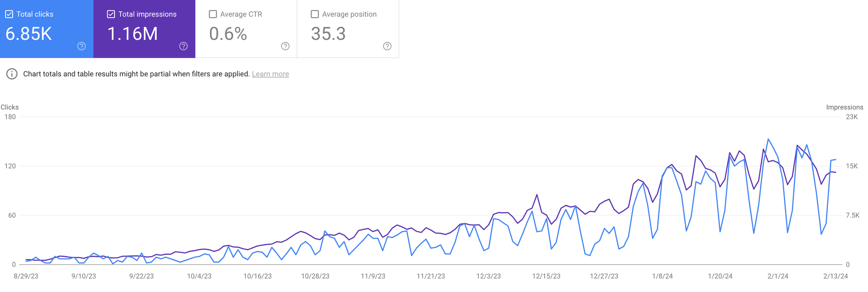The height and width of the screenshot is (292, 868).
Task: Click the 12/15/23 date label on axis
Action: point(546,276)
